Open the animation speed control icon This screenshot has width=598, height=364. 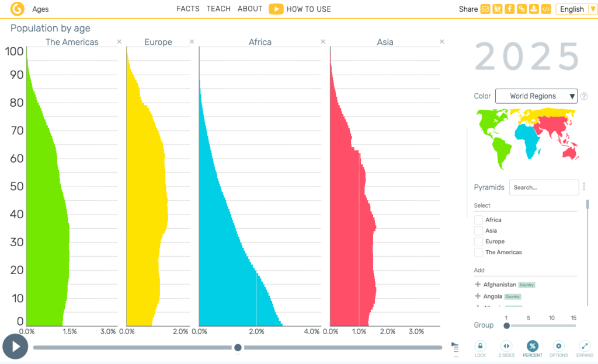454,348
